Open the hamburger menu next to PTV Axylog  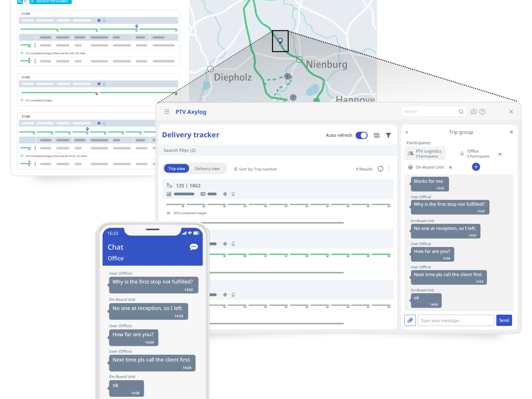tap(167, 112)
